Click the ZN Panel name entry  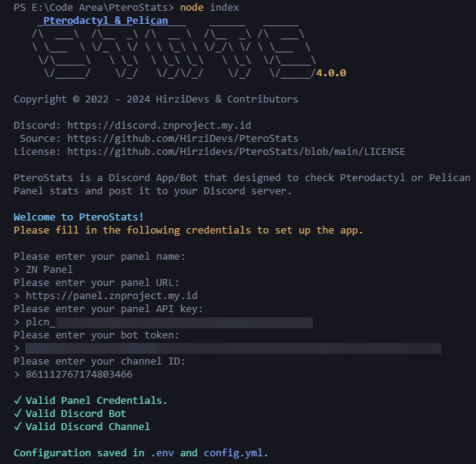point(49,269)
